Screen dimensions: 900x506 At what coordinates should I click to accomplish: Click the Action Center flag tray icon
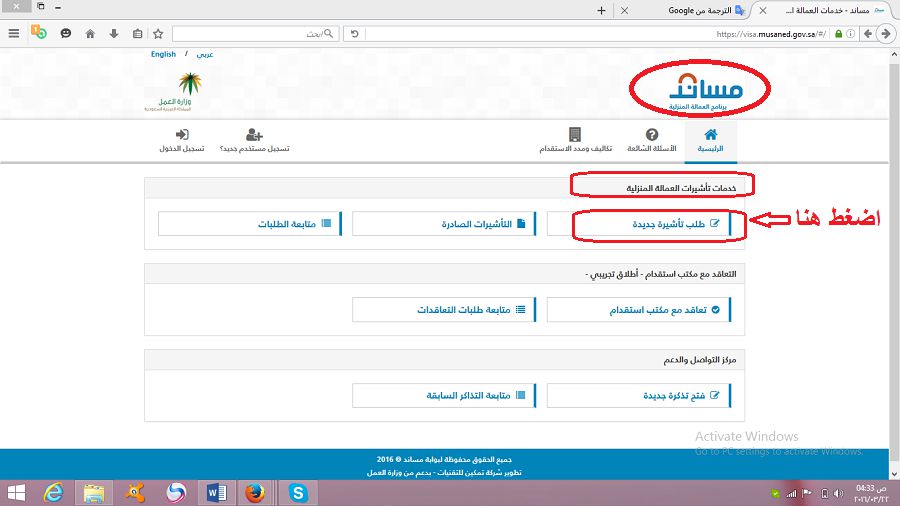tap(808, 493)
